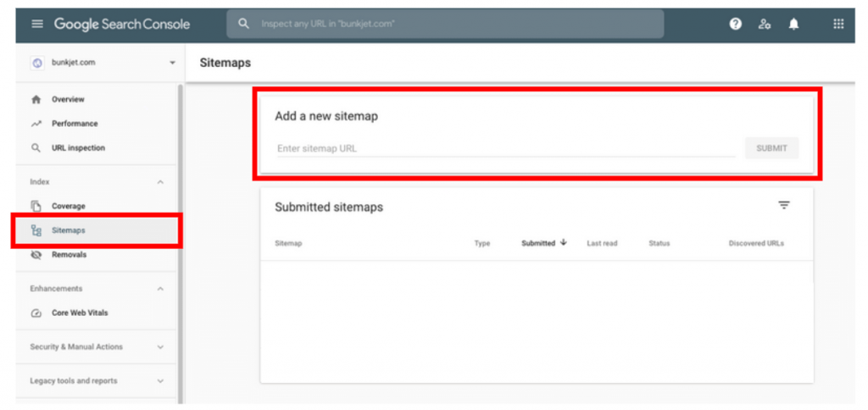The width and height of the screenshot is (868, 410).
Task: Open the user settings people icon
Action: (x=765, y=24)
